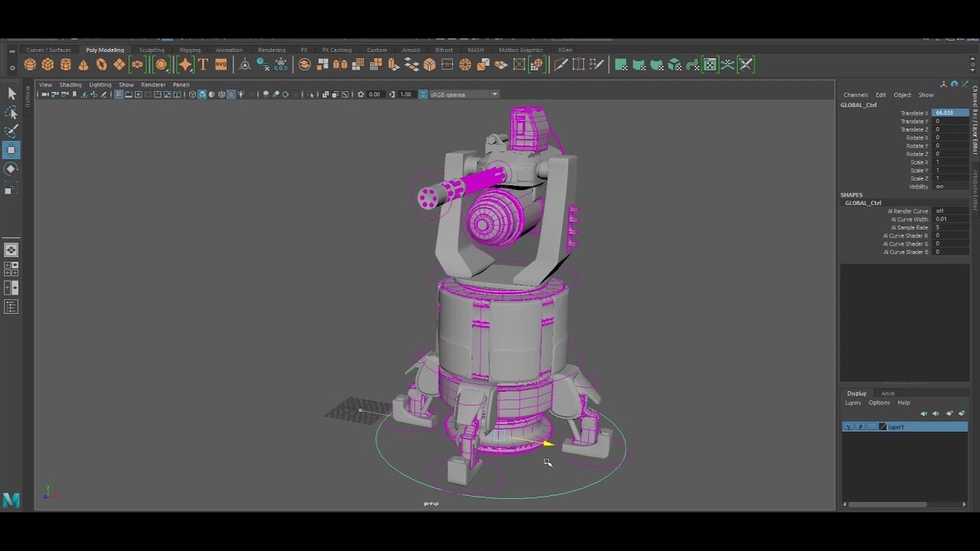Open the Shading menu of the viewport
The image size is (980, 551).
coord(70,84)
